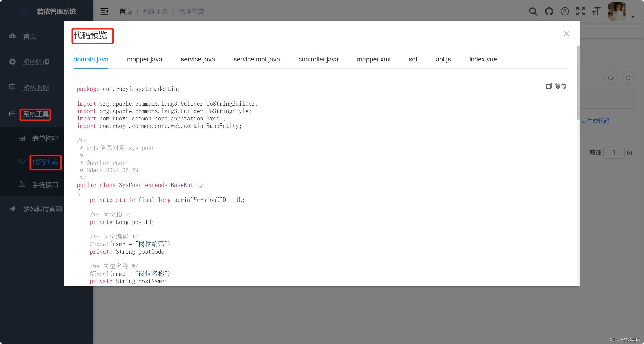Click the 复制 copy code link
Viewport: 644px width, 344px height.
561,86
